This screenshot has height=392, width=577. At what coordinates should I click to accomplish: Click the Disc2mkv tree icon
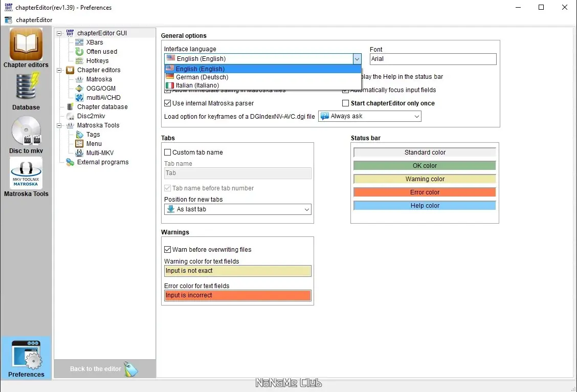point(70,116)
